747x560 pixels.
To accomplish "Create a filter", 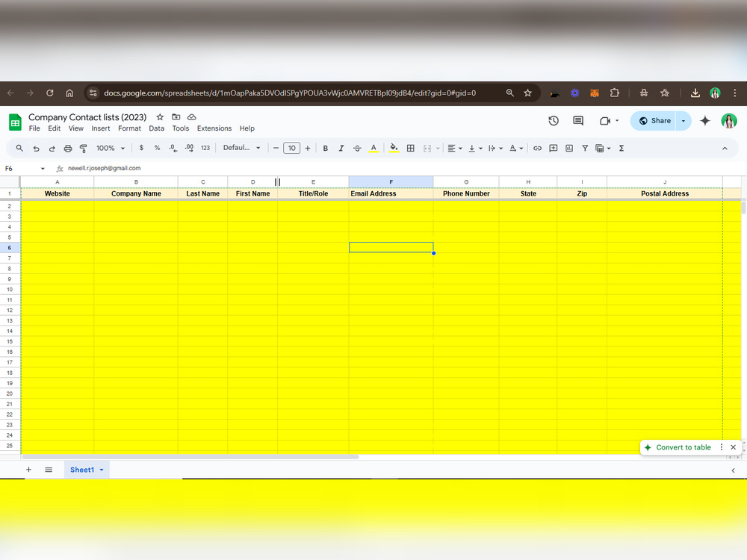I will coord(585,148).
